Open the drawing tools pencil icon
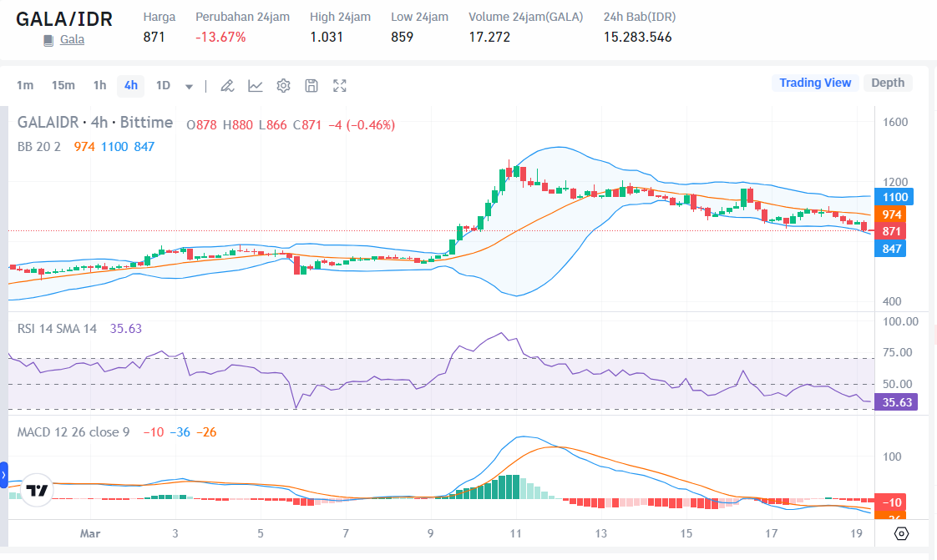 pyautogui.click(x=227, y=85)
